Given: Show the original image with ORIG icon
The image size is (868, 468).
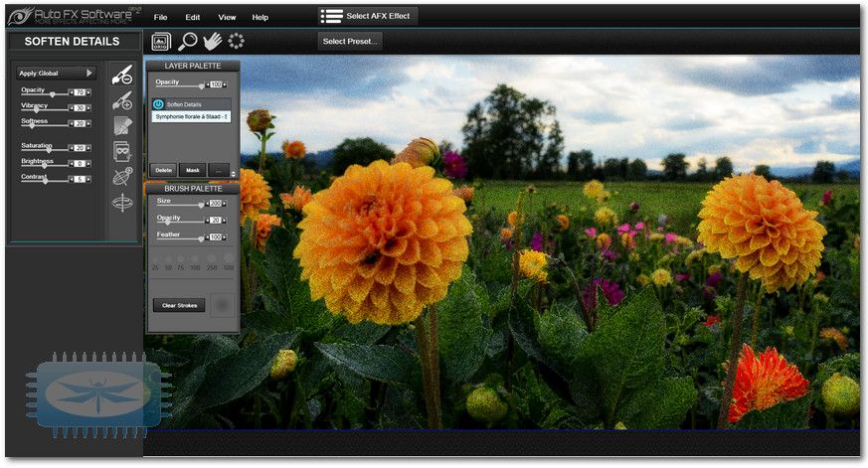Looking at the screenshot, I should tap(161, 42).
